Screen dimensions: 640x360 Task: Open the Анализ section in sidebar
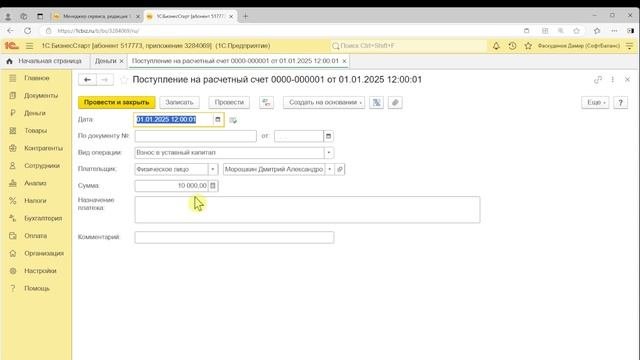tap(36, 183)
